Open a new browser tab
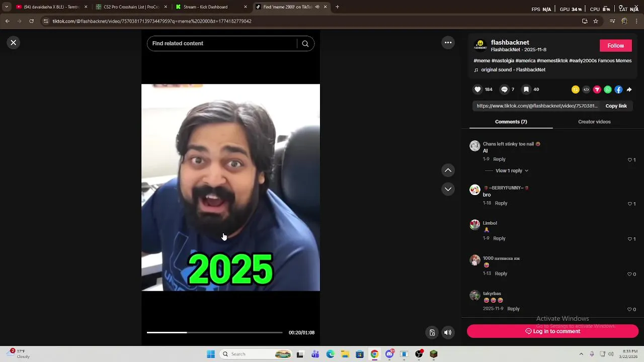 (x=337, y=7)
